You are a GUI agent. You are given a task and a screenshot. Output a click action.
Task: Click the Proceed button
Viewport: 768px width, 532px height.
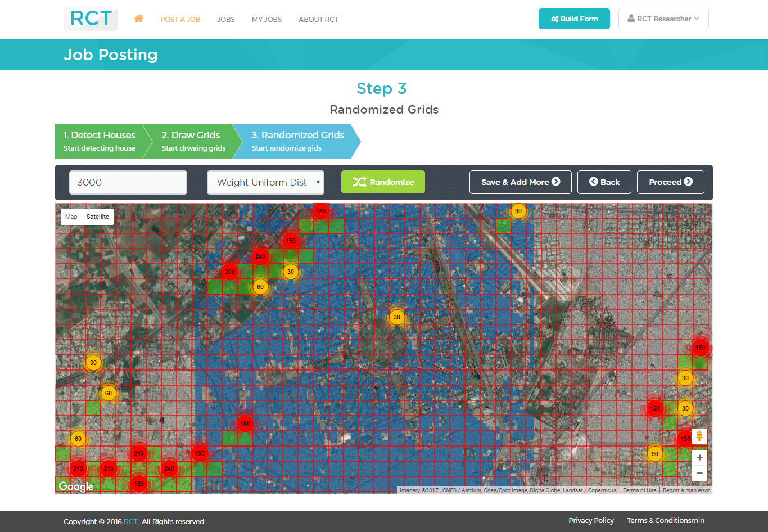(670, 182)
